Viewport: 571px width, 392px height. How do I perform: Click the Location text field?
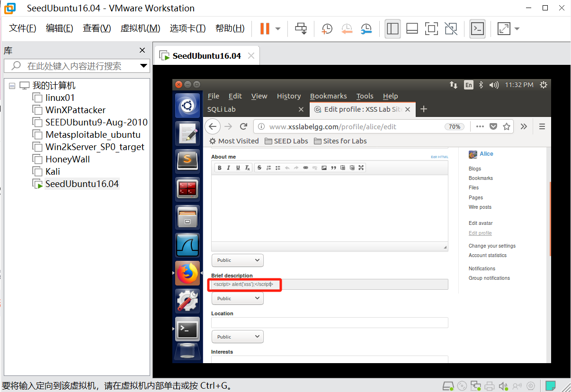(330, 322)
